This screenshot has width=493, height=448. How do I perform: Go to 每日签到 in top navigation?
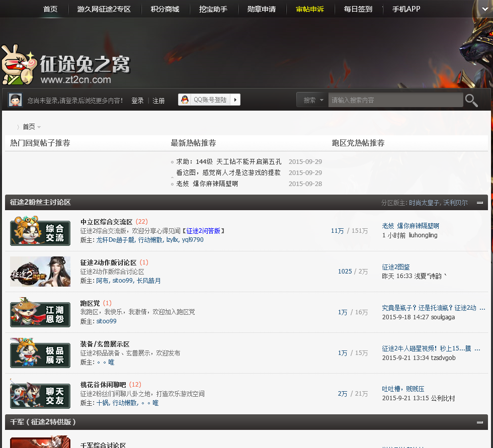(358, 9)
